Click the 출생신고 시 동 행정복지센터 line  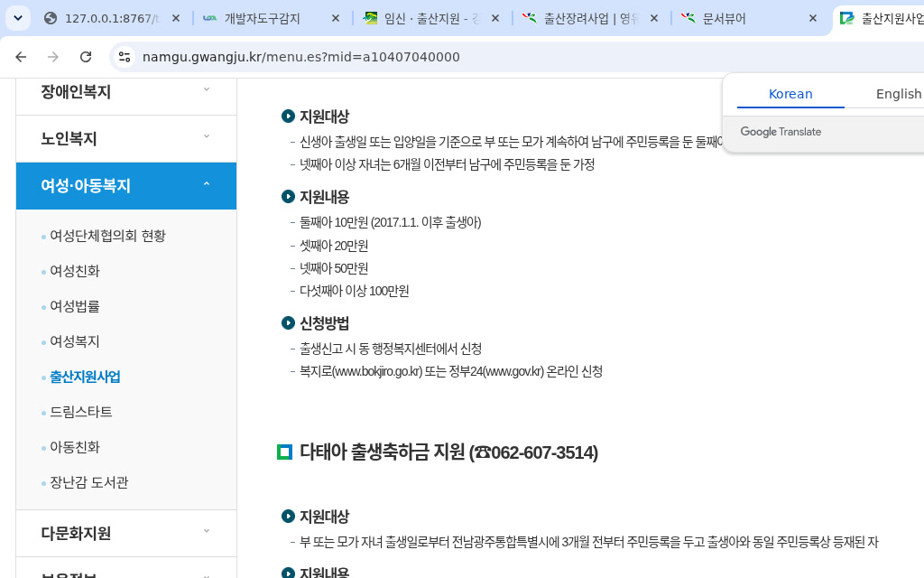click(x=391, y=349)
